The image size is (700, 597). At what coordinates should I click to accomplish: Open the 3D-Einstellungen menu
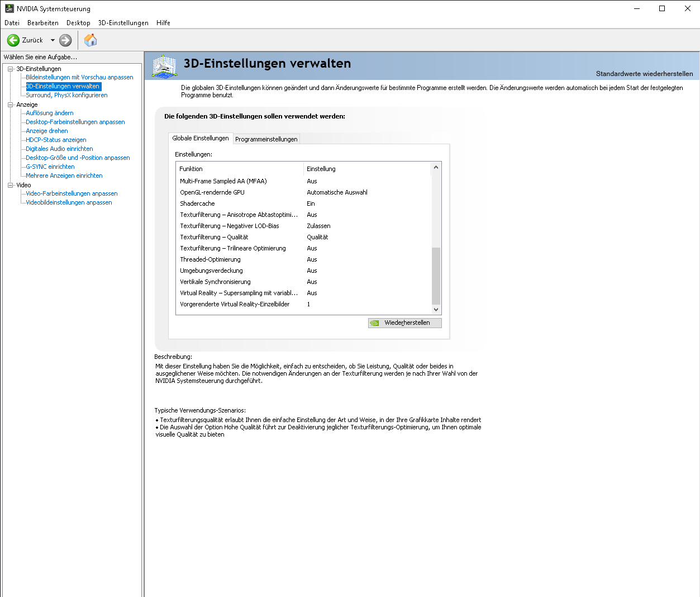123,23
